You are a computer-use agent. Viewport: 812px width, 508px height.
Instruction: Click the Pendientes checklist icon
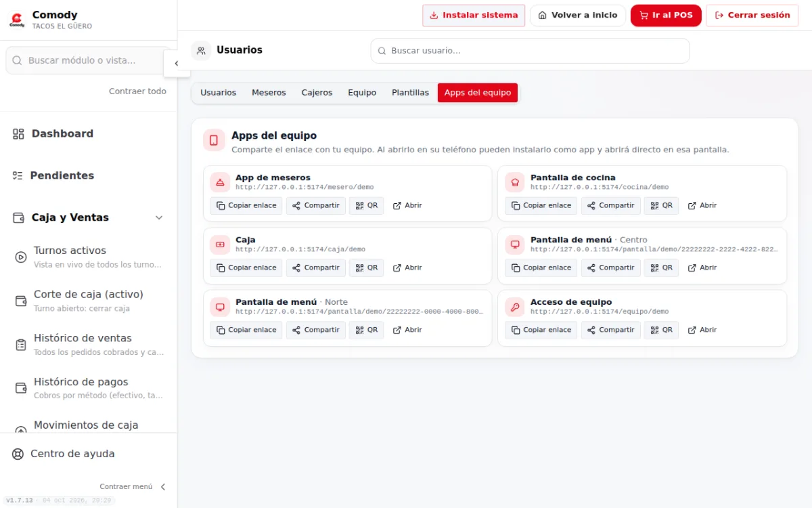(x=18, y=175)
